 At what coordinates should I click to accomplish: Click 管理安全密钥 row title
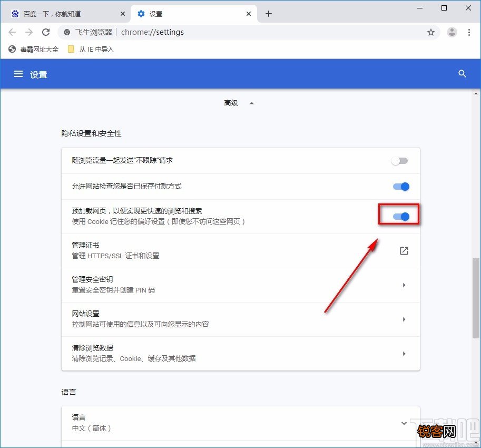point(92,279)
